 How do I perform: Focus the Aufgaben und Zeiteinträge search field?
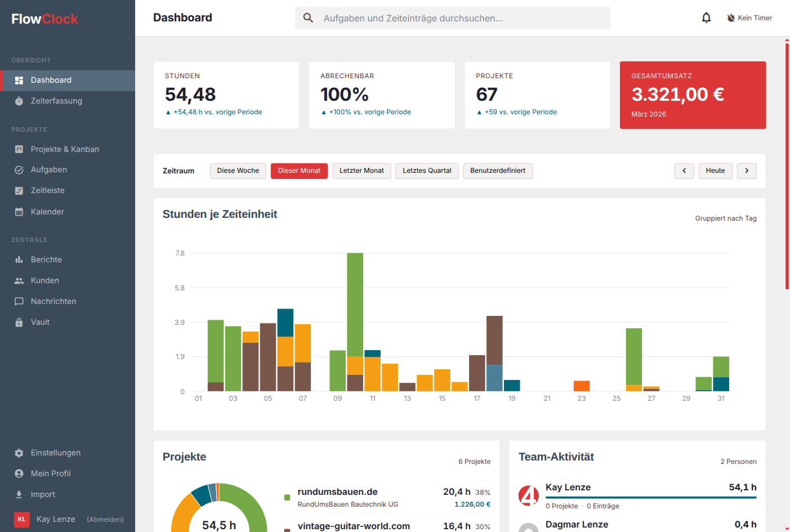coord(453,18)
